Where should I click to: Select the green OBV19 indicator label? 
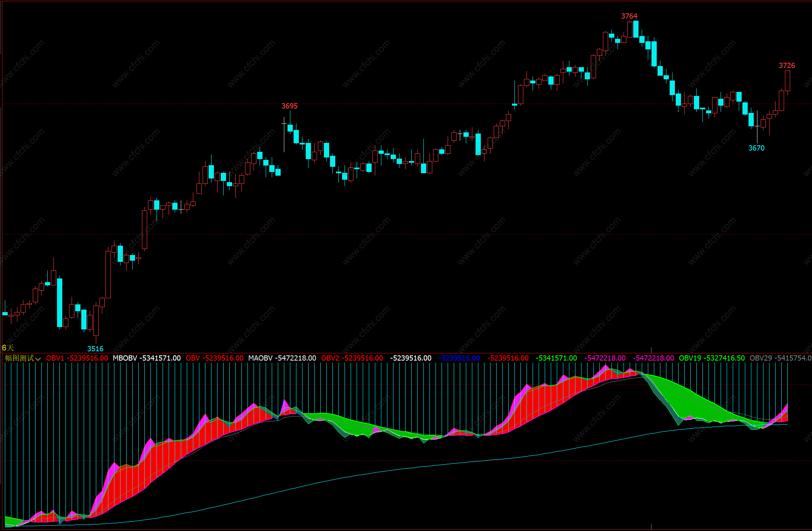tap(711, 358)
